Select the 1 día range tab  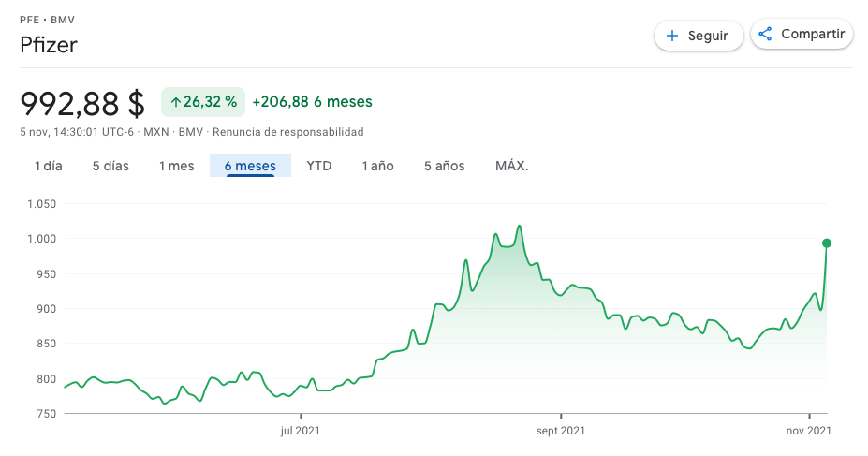point(49,166)
